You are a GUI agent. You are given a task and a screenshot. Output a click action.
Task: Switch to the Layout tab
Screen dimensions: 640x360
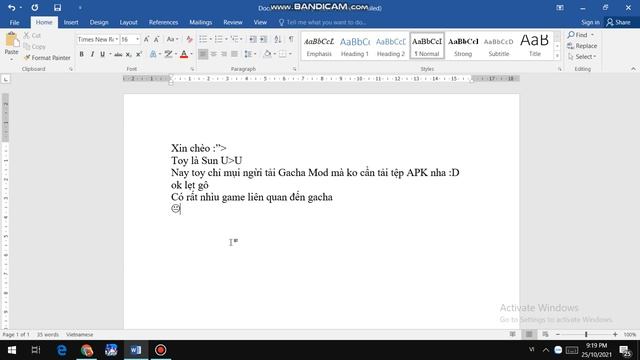coord(129,22)
